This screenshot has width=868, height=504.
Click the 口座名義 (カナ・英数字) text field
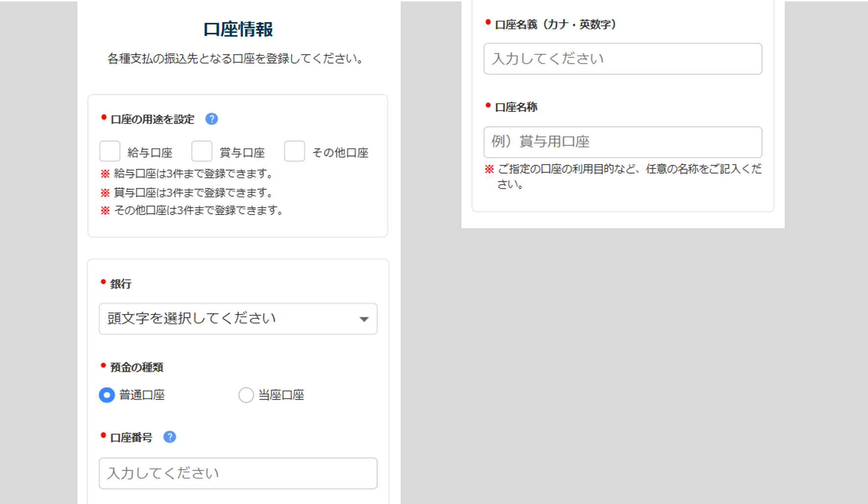623,59
